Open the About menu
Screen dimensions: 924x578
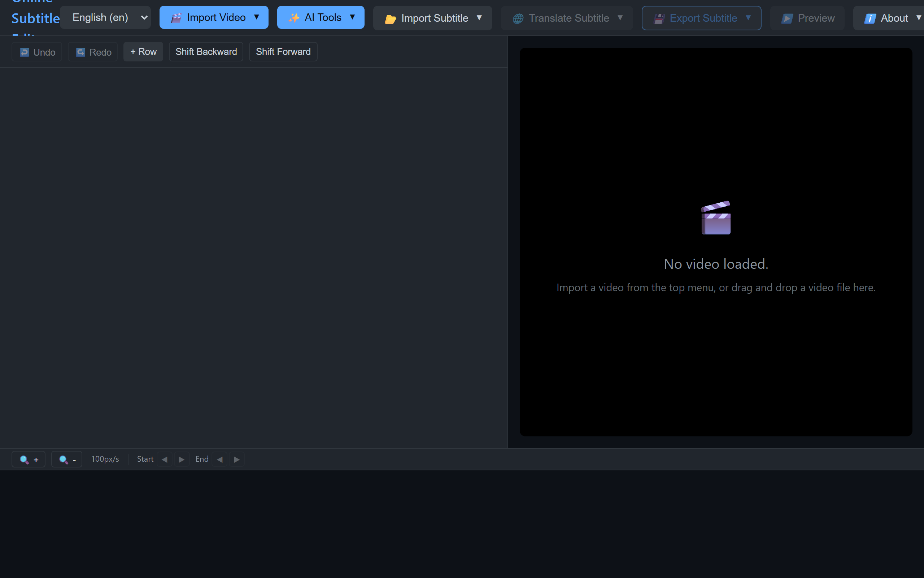click(x=889, y=18)
